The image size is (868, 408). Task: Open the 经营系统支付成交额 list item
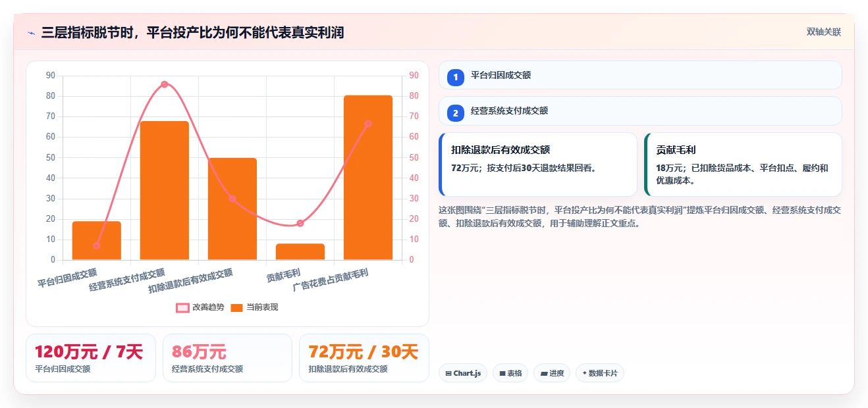640,111
